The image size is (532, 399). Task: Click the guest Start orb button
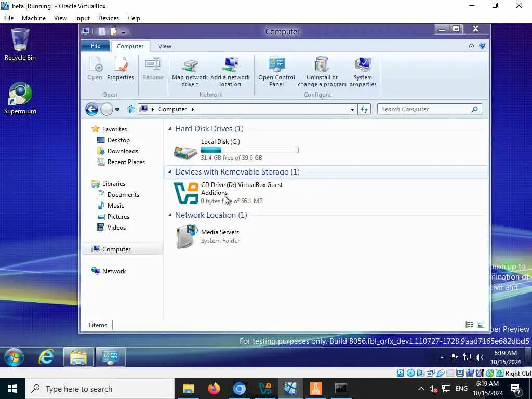pyautogui.click(x=14, y=357)
